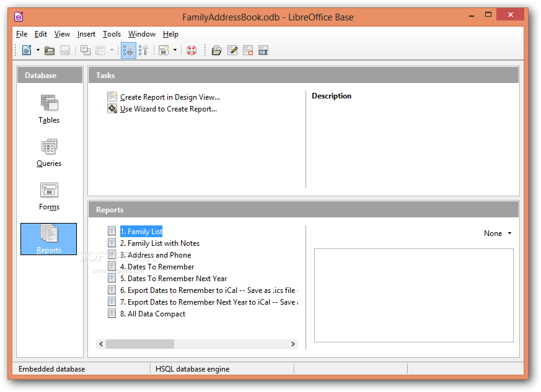541x392 pixels.
Task: Open the Help menu
Action: coord(170,34)
